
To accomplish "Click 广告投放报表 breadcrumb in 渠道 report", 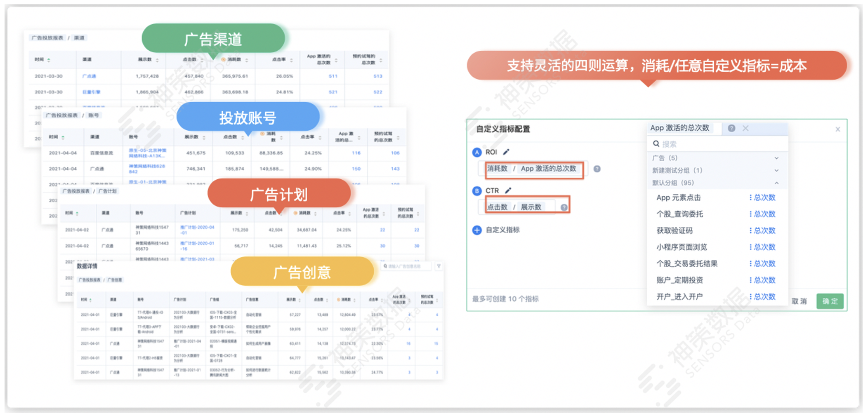I will coord(47,38).
